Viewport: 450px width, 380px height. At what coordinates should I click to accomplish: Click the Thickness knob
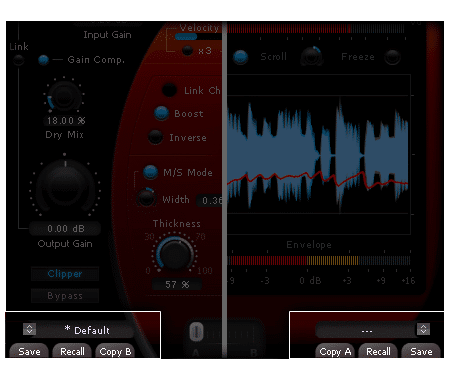pyautogui.click(x=175, y=254)
